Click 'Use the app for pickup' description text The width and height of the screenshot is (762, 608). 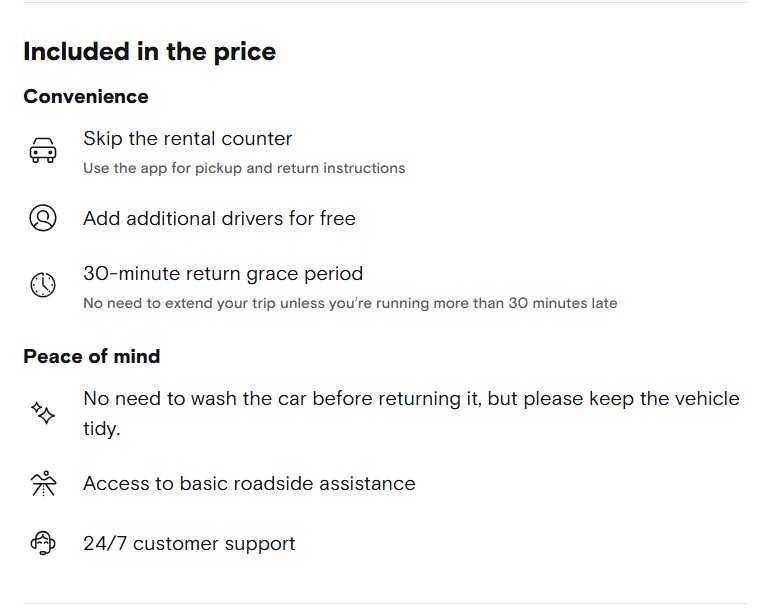point(244,168)
